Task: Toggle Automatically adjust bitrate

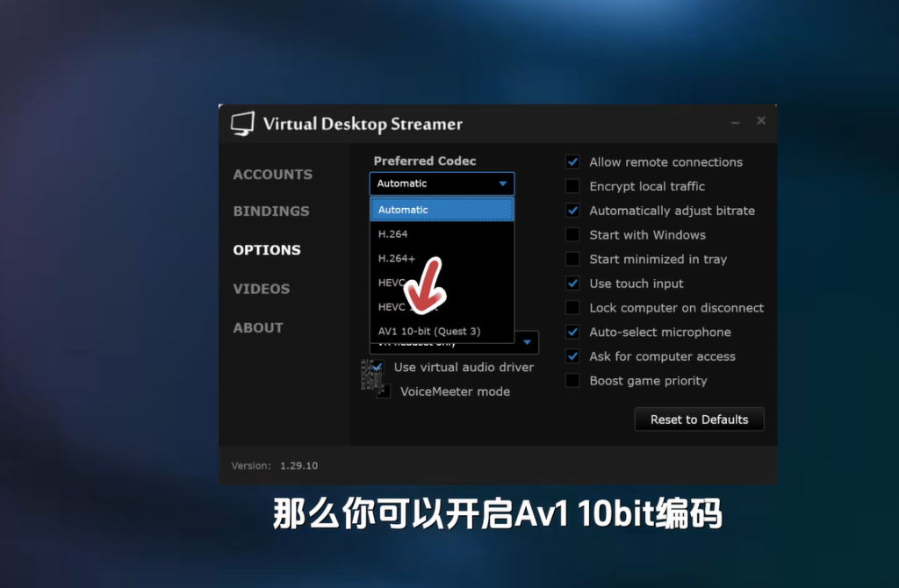Action: pyautogui.click(x=572, y=211)
